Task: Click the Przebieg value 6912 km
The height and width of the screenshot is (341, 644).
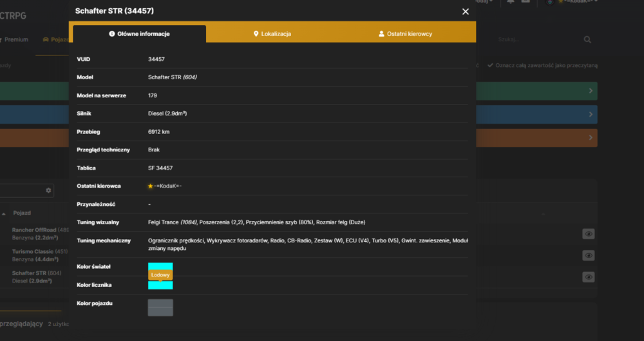Action: [158, 132]
